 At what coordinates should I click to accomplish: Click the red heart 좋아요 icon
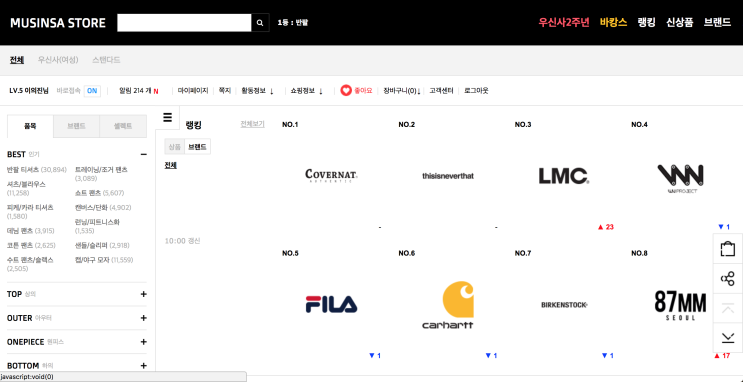click(346, 91)
